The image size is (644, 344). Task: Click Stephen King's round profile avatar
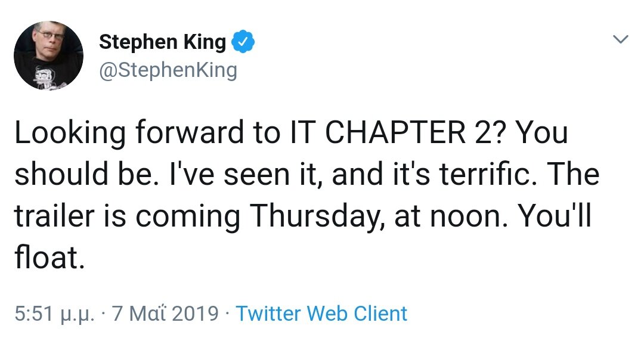click(48, 55)
